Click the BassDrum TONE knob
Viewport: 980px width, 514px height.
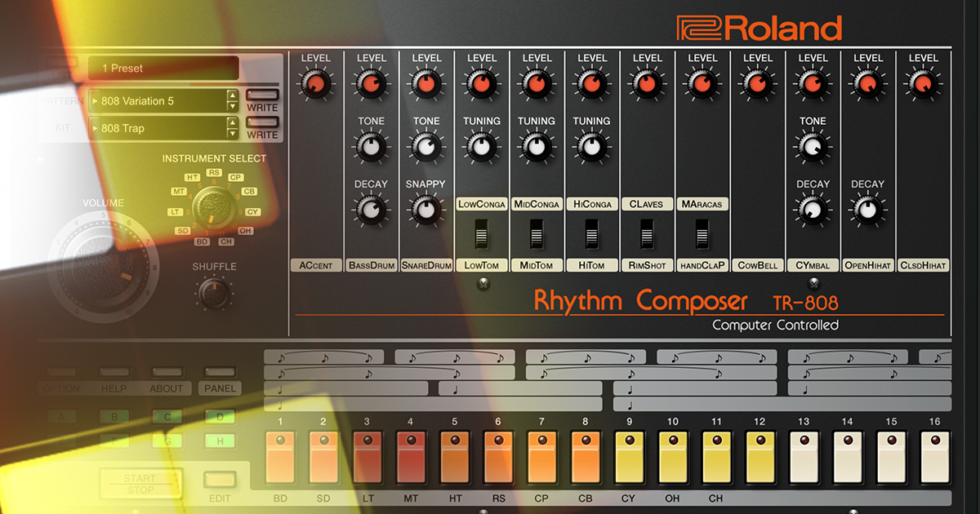point(371,147)
